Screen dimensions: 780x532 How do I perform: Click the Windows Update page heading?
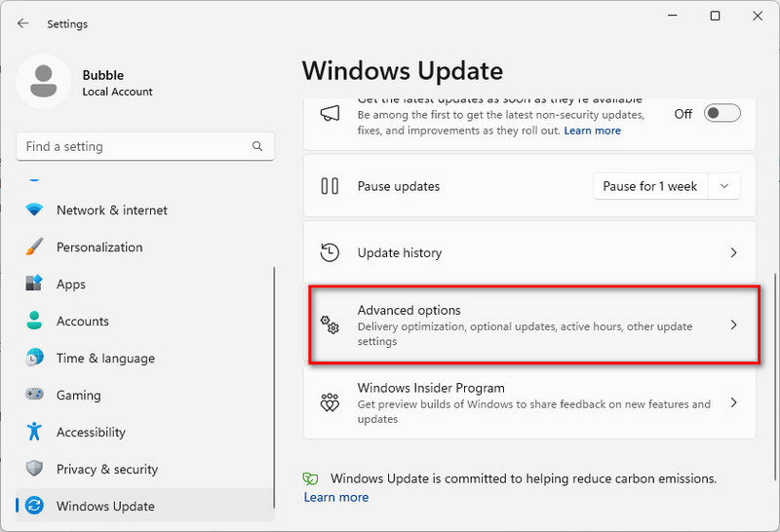click(x=403, y=71)
